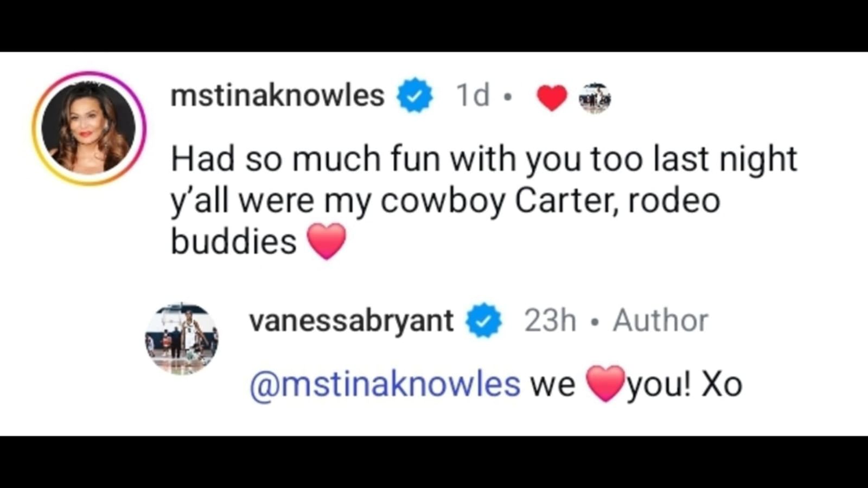Screen dimensions: 868x488
Task: Click vanessabryant's verified blue checkmark badge
Action: pos(482,320)
